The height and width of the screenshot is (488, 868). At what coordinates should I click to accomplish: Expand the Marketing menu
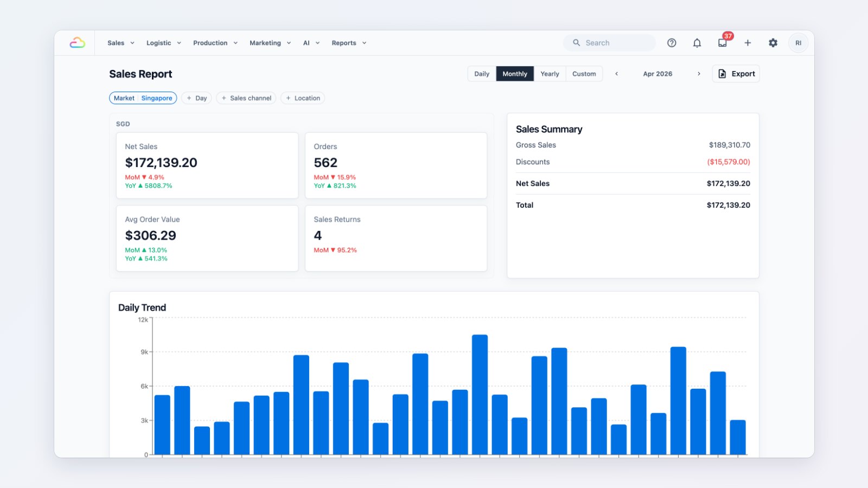point(270,43)
